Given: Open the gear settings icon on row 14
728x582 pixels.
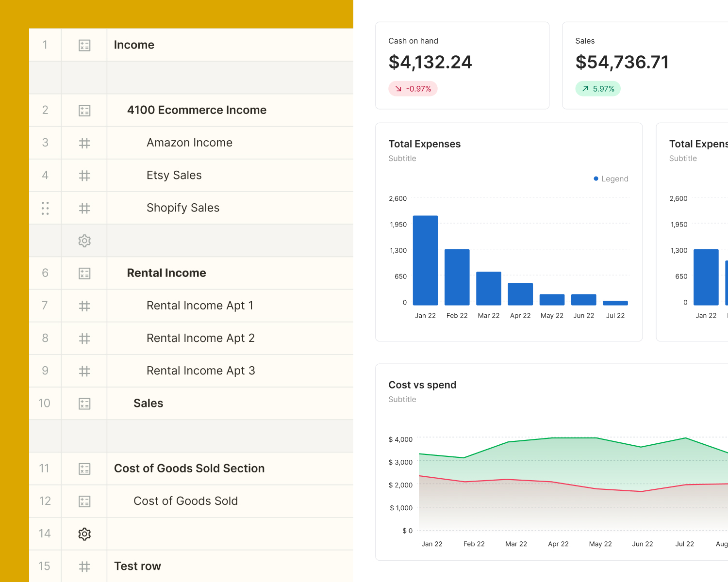Looking at the screenshot, I should pyautogui.click(x=84, y=533).
